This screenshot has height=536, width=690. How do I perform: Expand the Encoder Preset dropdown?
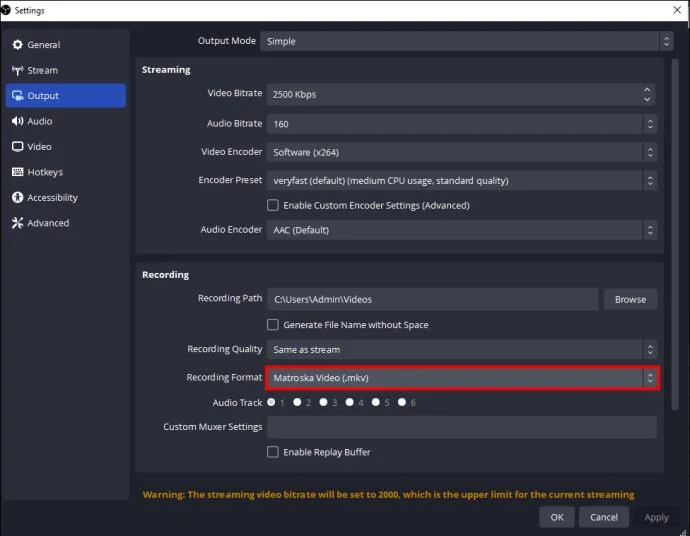[462, 180]
